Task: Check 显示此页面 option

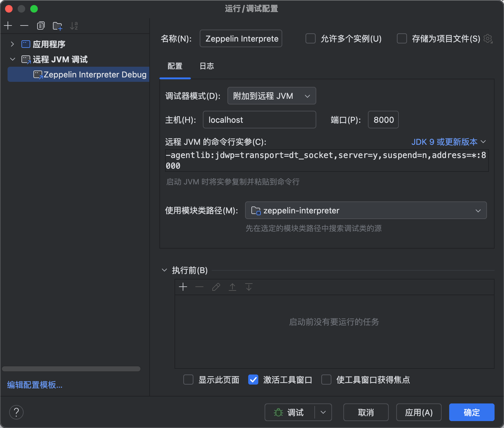Action: tap(188, 380)
